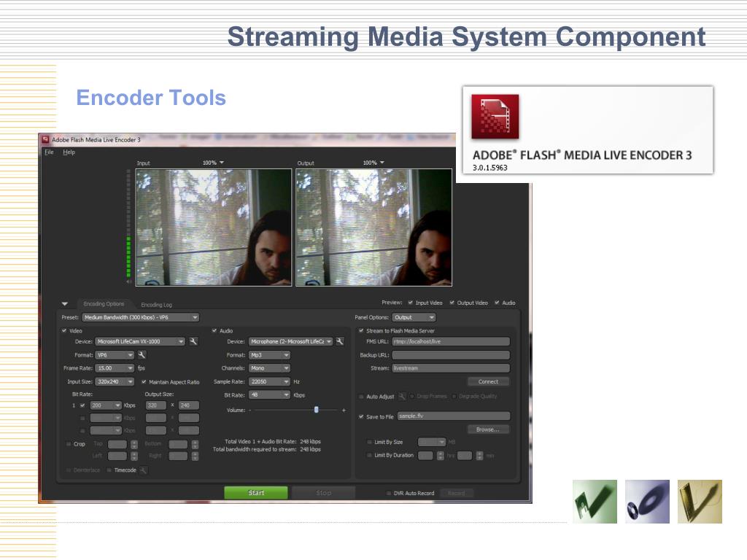The height and width of the screenshot is (560, 747).
Task: Click the Input video preview
Action: [214, 227]
